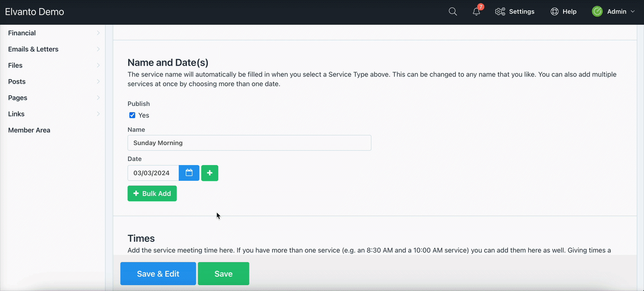Screen dimensions: 644x291
Task: Click the green Save button
Action: pyautogui.click(x=223, y=273)
